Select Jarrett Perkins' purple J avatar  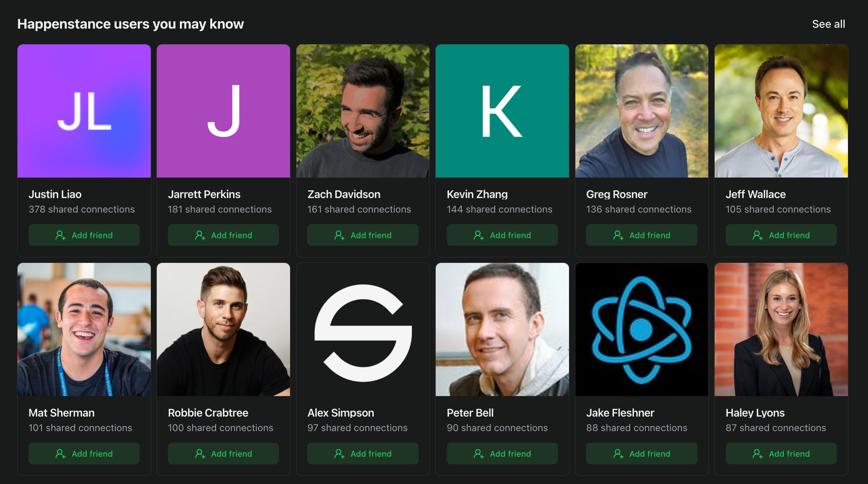pos(223,111)
